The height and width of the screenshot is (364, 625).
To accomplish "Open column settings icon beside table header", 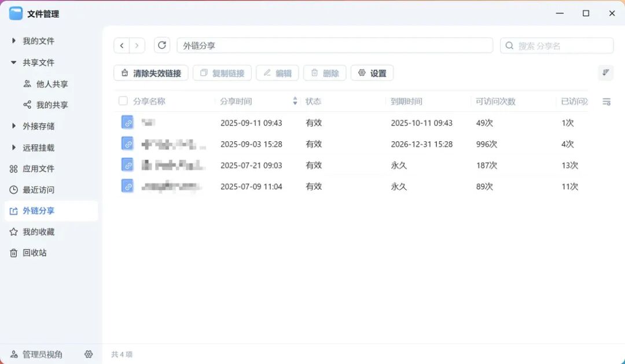I will 606,102.
